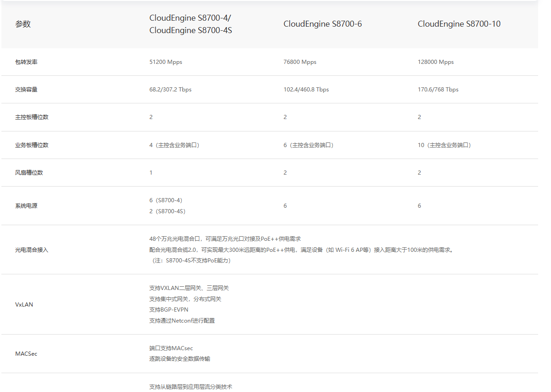The width and height of the screenshot is (551, 392).
Task: Select the 68.2/307.2 Tbps value
Action: pos(170,90)
